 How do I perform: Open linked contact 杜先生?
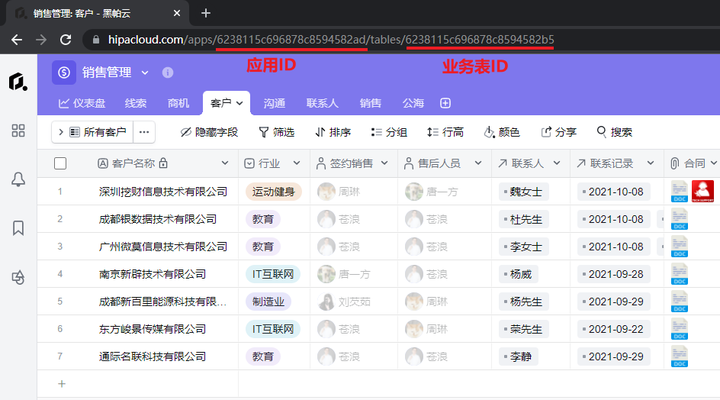tap(523, 219)
